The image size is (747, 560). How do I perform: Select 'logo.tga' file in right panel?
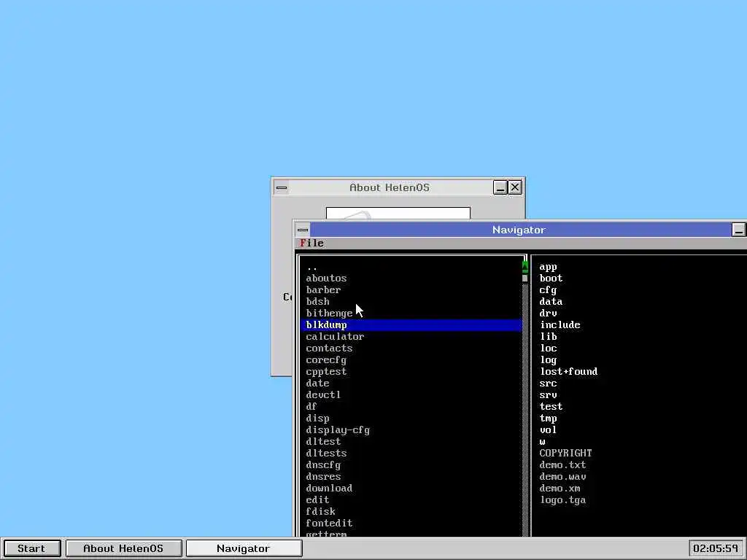click(563, 500)
